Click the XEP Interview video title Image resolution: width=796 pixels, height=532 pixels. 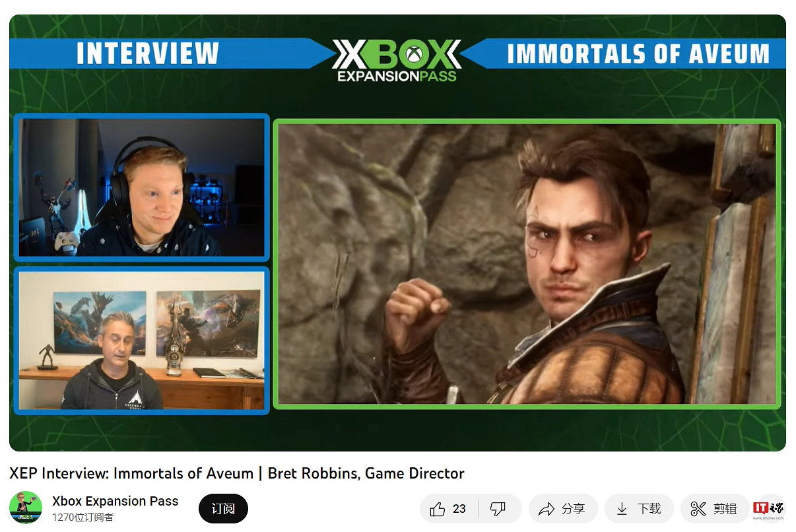236,473
